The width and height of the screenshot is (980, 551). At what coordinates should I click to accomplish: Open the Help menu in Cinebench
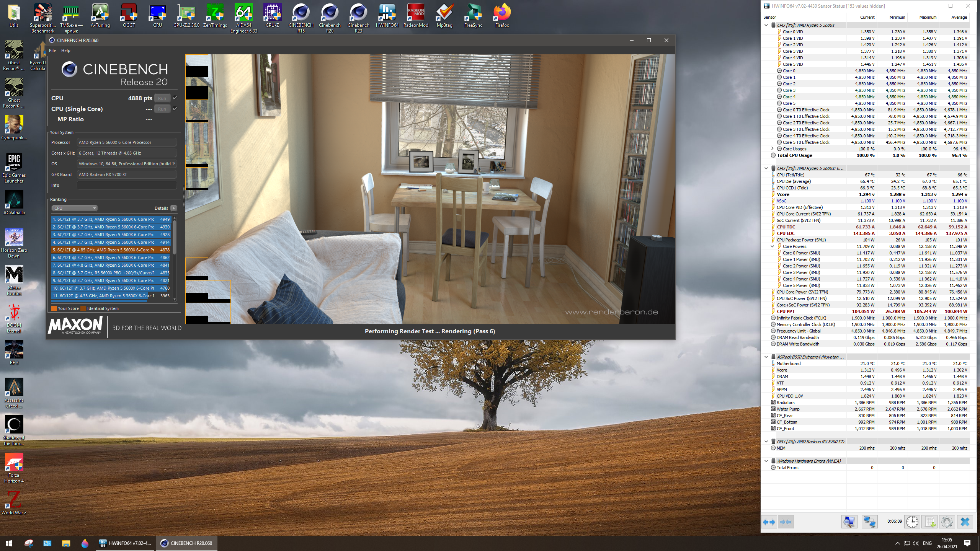click(65, 51)
